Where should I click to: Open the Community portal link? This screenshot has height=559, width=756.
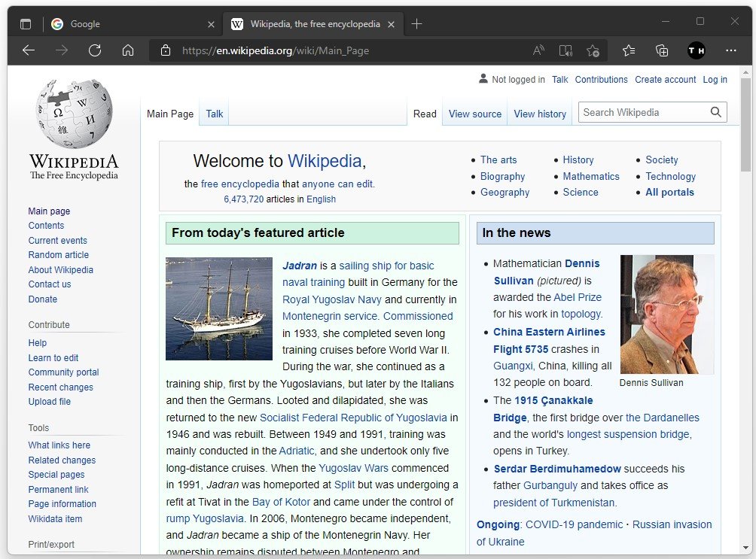pyautogui.click(x=63, y=372)
